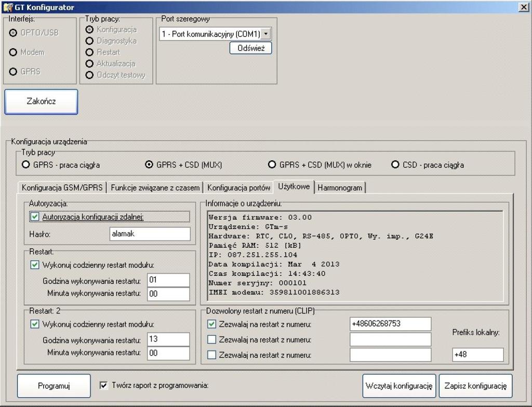This screenshot has height=407, width=532.
Task: Select Diagnostyka work mode
Action: [89, 41]
